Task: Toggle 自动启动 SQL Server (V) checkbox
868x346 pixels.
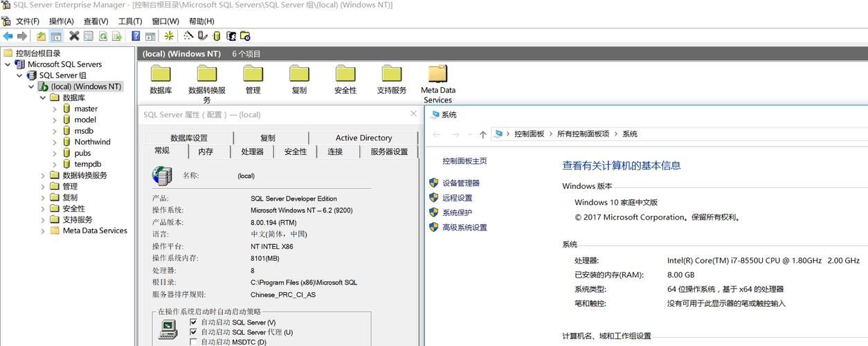Action: pyautogui.click(x=194, y=322)
